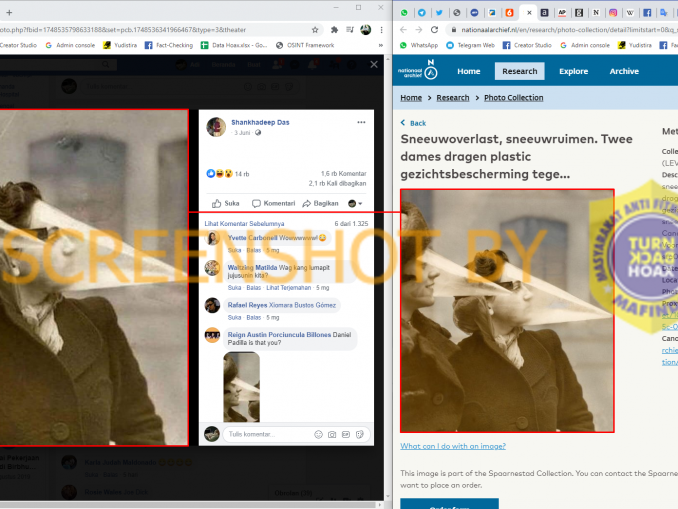
Task: Open the WhatsApp bookmark in right window
Action: [419, 45]
